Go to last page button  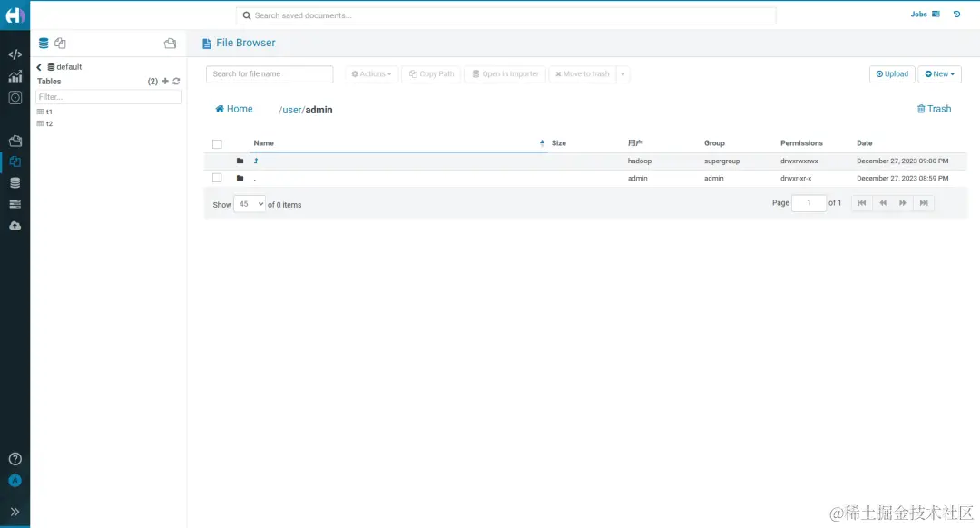pyautogui.click(x=924, y=203)
